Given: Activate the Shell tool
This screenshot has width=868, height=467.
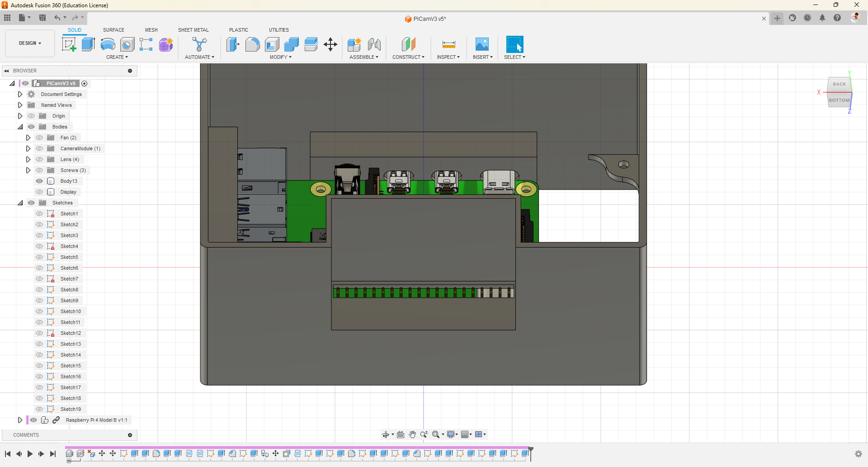Looking at the screenshot, I should [x=272, y=44].
